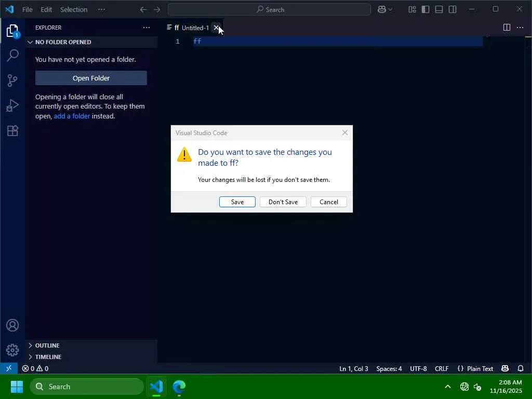The height and width of the screenshot is (399, 532).
Task: Open the Windows Start menu
Action: (x=17, y=387)
